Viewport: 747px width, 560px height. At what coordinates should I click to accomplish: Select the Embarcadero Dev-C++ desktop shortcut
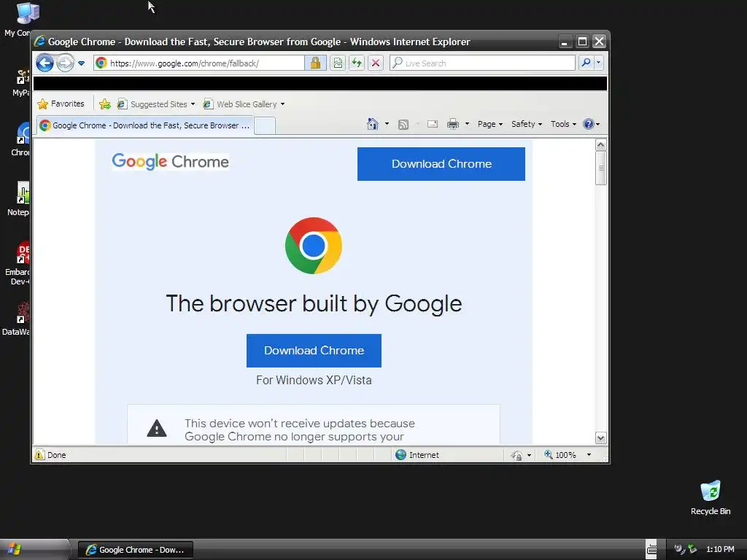tap(18, 264)
